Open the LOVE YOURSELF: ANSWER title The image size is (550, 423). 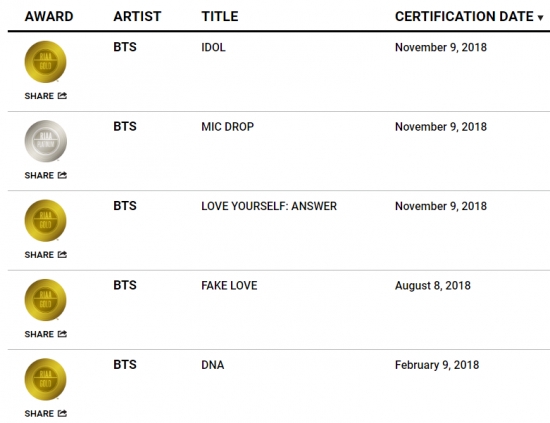269,206
